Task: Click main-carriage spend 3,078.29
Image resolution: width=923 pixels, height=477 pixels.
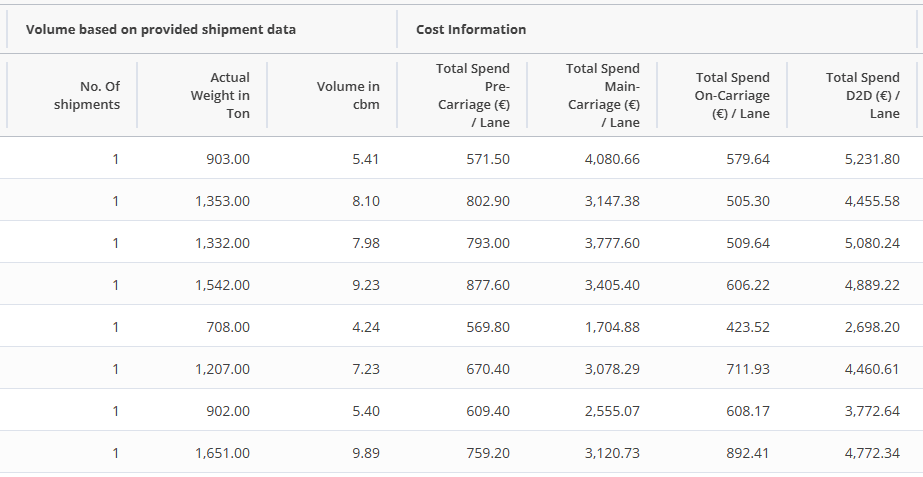Action: coord(612,369)
